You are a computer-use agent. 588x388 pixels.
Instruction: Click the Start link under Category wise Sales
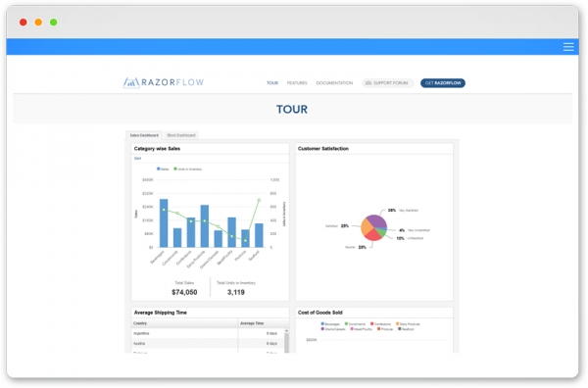137,158
